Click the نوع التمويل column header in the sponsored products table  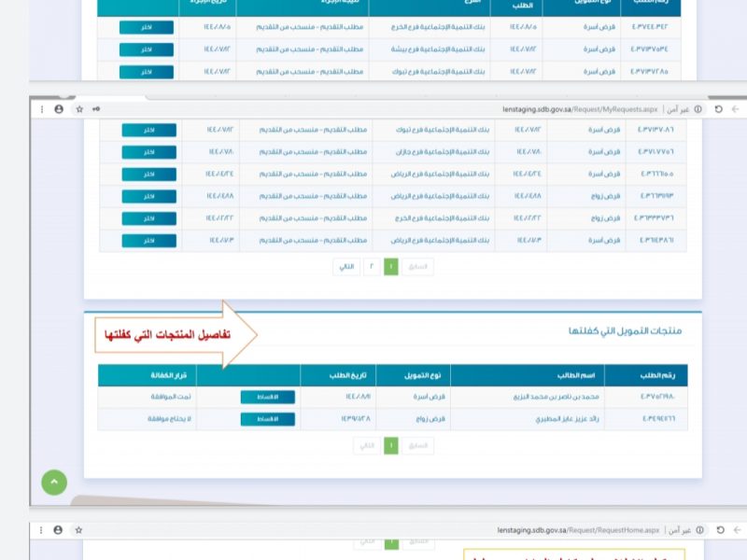[413, 375]
